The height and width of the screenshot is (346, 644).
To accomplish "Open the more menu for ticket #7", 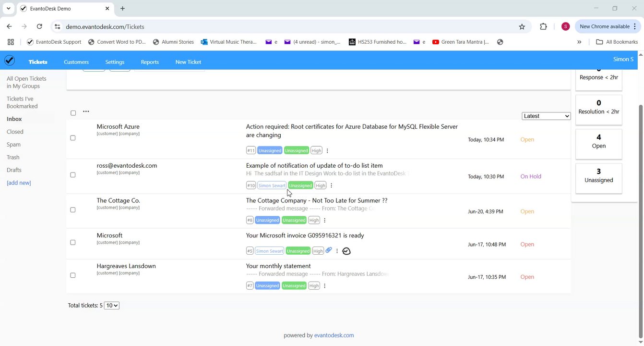I will tap(324, 286).
